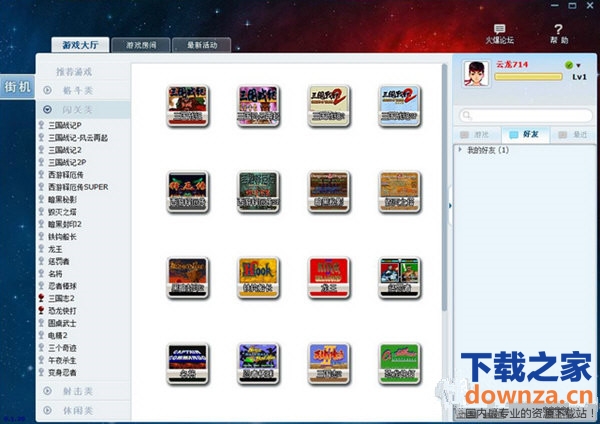Collapse the 闯关类 game category
Viewport: 600px width, 424px height.
coord(83,110)
